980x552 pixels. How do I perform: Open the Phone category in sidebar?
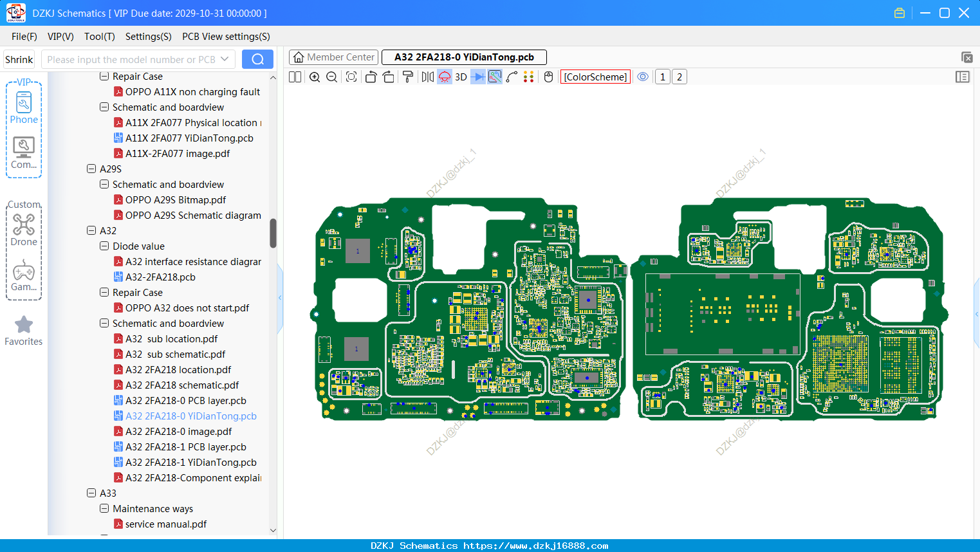tap(24, 107)
